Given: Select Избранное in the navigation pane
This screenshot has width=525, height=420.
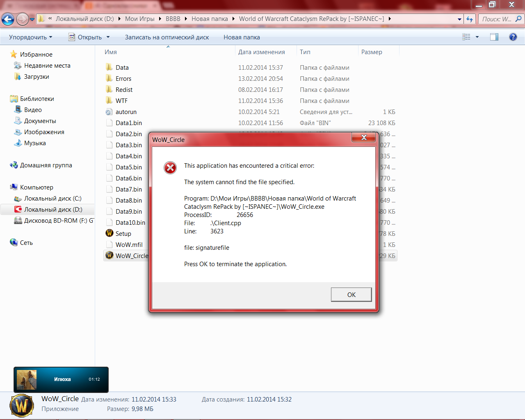Looking at the screenshot, I should (31, 54).
